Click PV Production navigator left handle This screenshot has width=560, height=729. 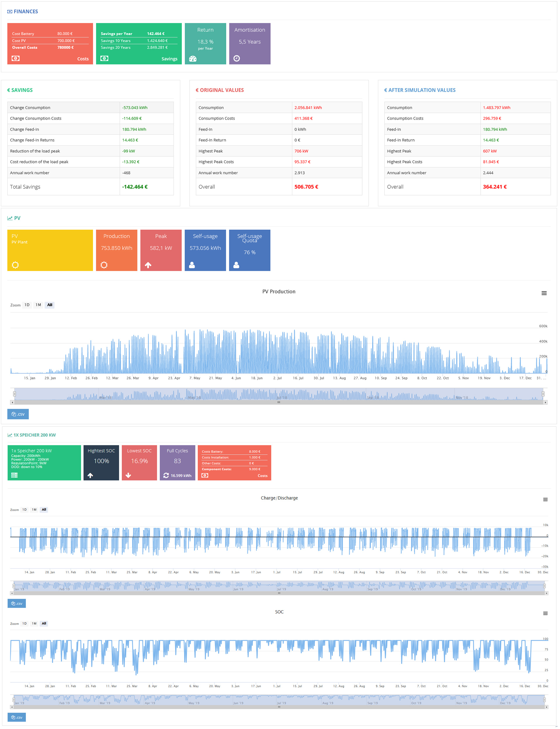click(14, 394)
